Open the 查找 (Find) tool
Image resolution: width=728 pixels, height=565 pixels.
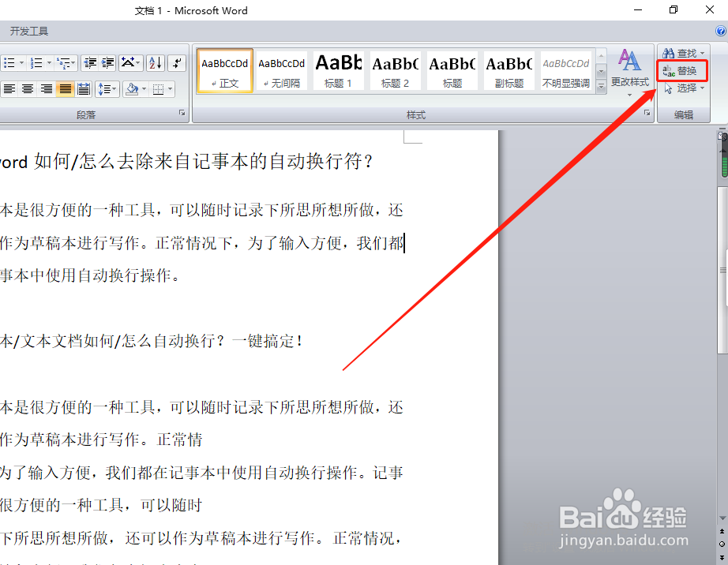(682, 53)
